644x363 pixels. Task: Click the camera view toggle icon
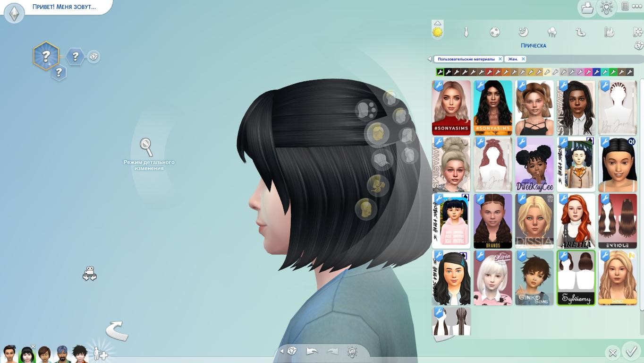[89, 273]
